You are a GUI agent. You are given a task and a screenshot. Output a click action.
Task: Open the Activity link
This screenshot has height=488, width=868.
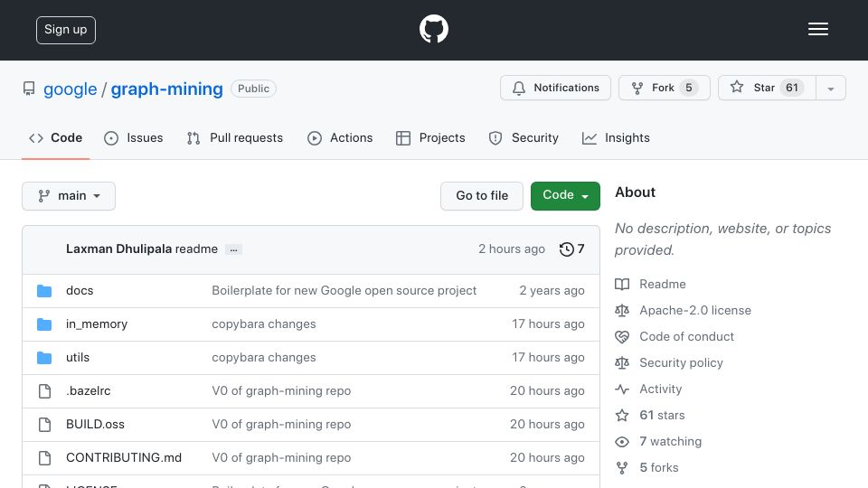coord(660,389)
